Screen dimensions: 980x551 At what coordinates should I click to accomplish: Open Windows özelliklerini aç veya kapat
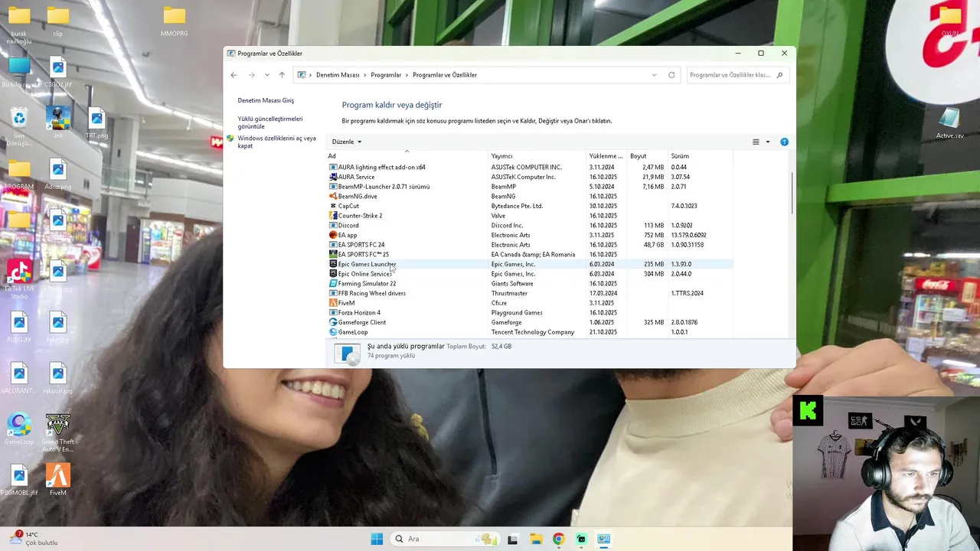click(x=276, y=142)
